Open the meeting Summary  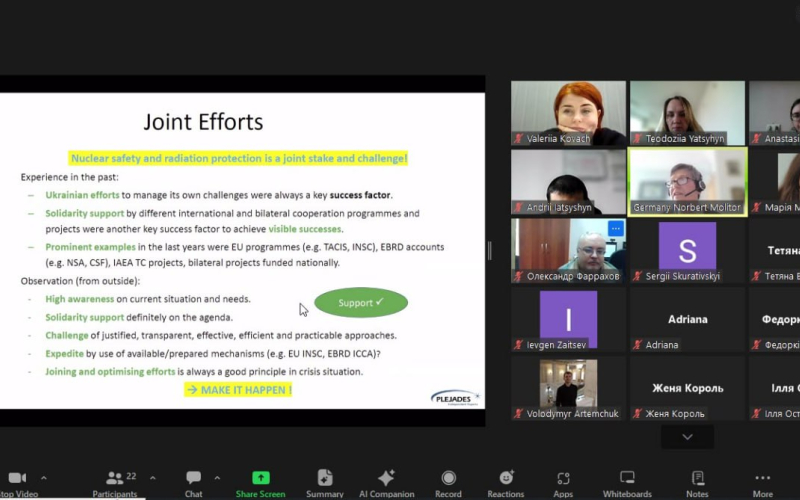pyautogui.click(x=324, y=483)
